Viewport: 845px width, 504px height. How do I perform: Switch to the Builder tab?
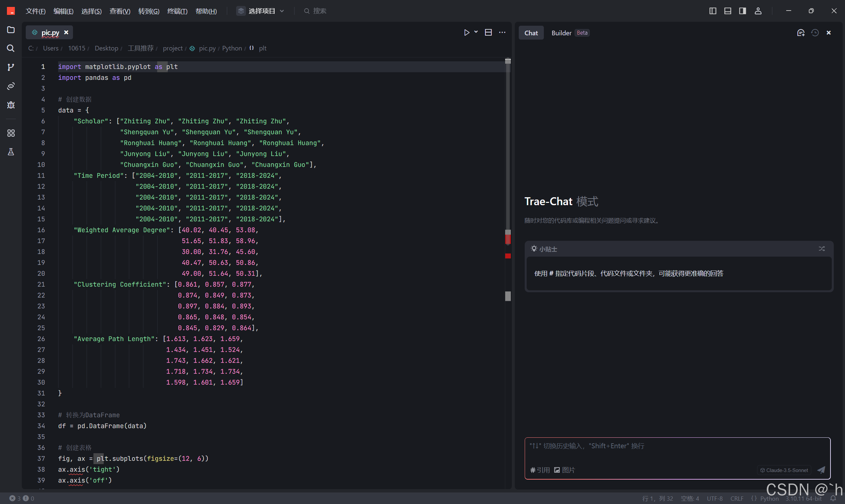pyautogui.click(x=561, y=33)
